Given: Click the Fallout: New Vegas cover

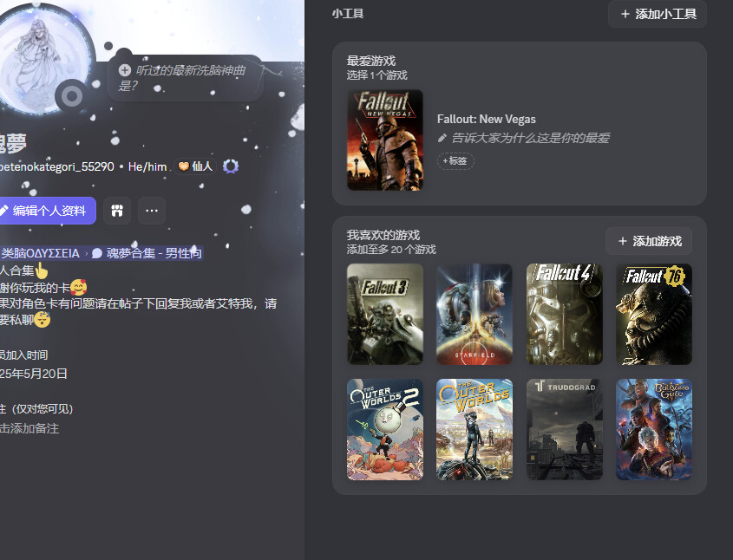Looking at the screenshot, I should (x=385, y=140).
